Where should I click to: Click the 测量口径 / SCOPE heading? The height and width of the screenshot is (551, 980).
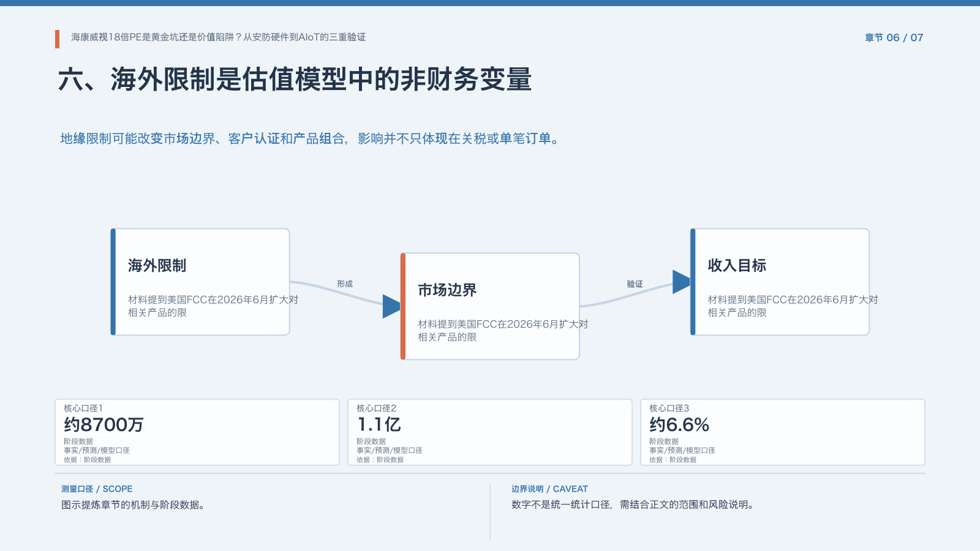97,489
